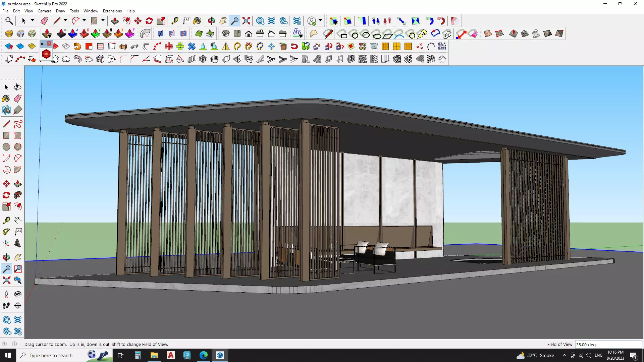Open the Extensions menu
The width and height of the screenshot is (644, 362).
pos(112,11)
